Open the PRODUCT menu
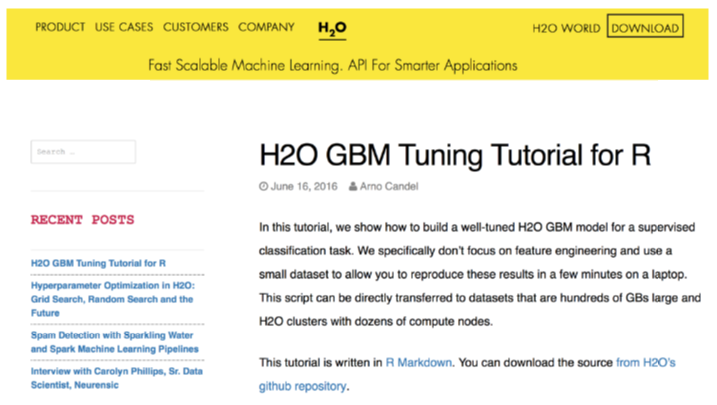 coord(60,27)
